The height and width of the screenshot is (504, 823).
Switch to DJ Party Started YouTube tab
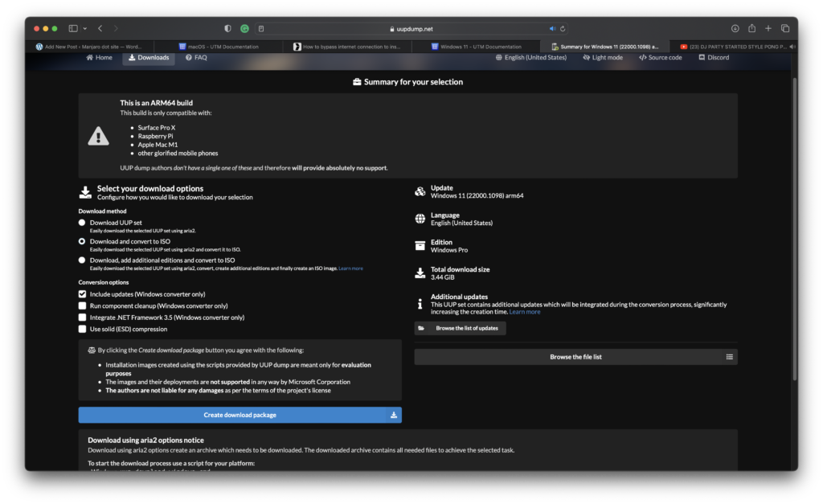733,46
